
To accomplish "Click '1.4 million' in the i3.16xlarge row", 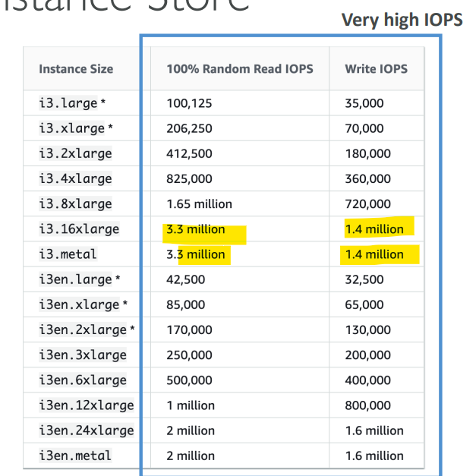I will point(374,229).
